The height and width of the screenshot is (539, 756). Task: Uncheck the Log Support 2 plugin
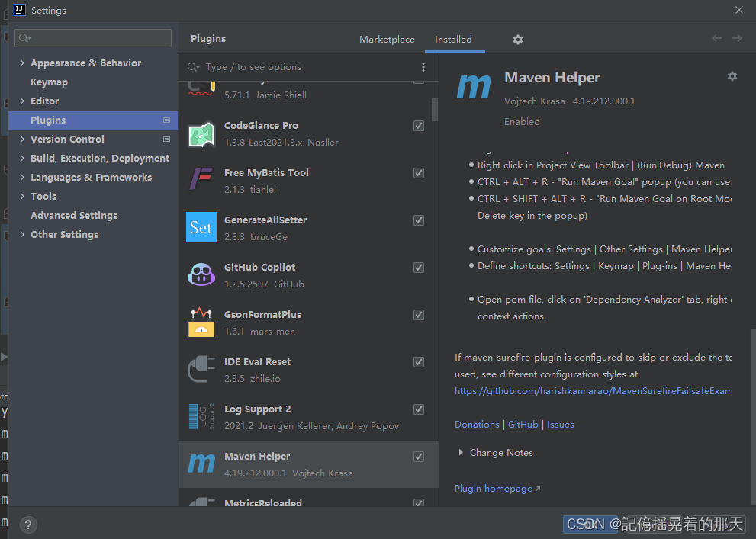tap(419, 409)
